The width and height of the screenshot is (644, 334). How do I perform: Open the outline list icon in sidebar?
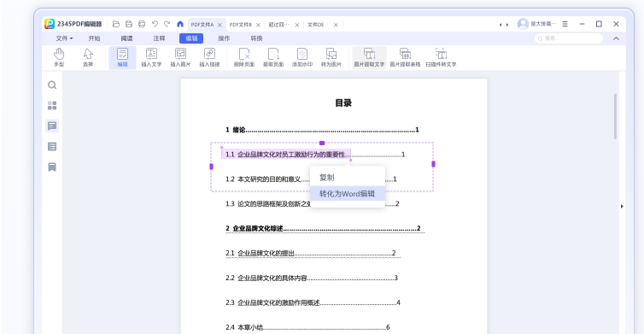52,147
